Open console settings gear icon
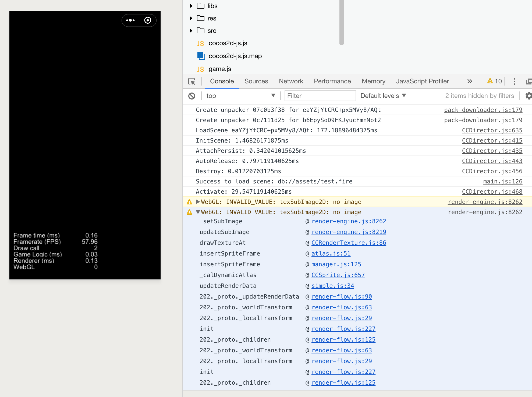The height and width of the screenshot is (397, 532). point(529,96)
